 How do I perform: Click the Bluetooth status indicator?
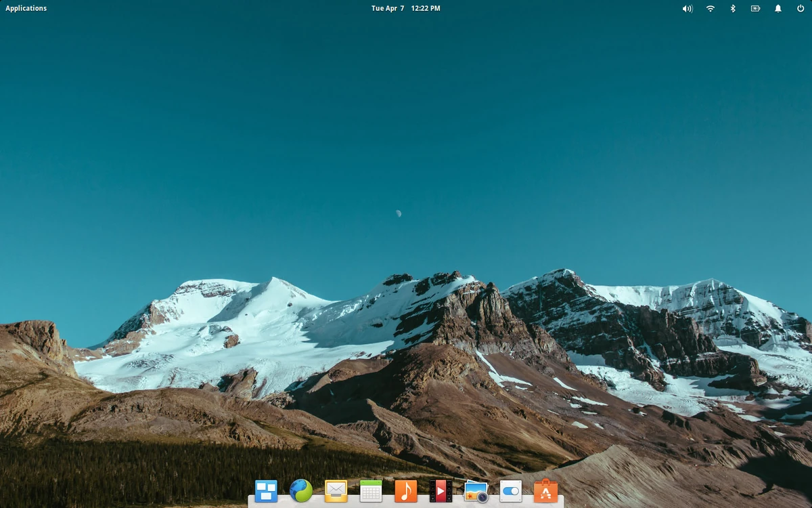733,8
